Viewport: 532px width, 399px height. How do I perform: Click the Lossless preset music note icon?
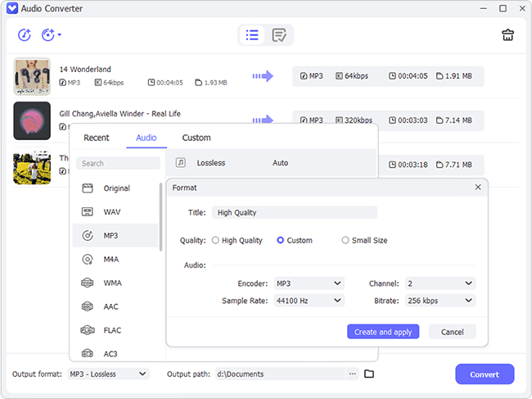(181, 163)
